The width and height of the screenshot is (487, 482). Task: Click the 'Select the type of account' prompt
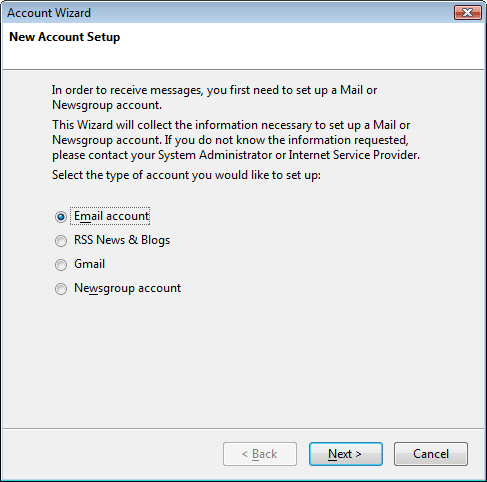pos(186,175)
